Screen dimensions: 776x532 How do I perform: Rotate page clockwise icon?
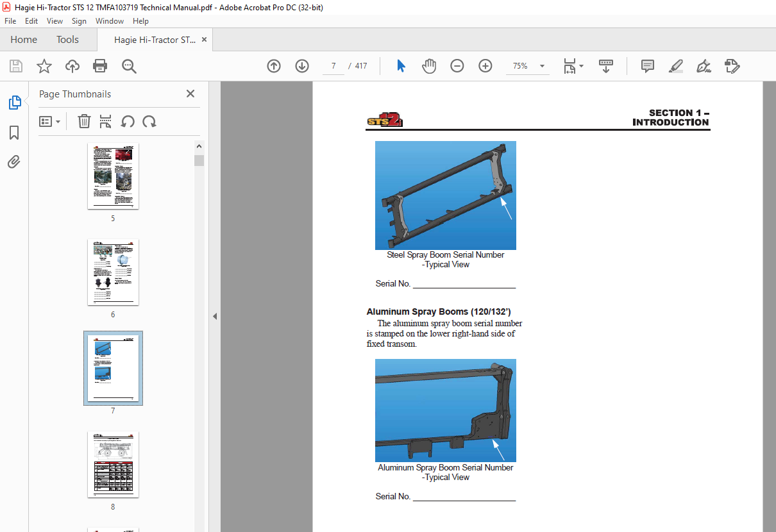149,122
